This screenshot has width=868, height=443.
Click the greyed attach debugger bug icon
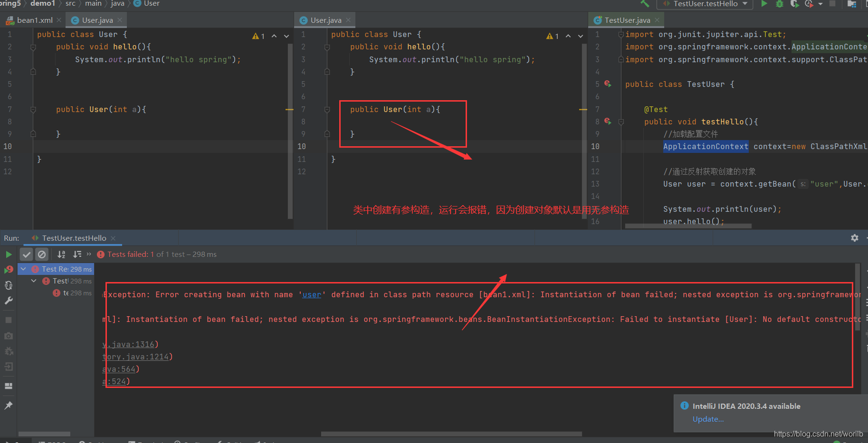click(9, 351)
